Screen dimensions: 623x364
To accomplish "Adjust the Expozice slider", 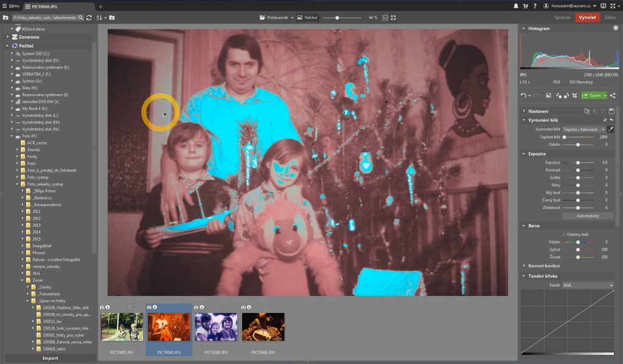I will coord(579,162).
